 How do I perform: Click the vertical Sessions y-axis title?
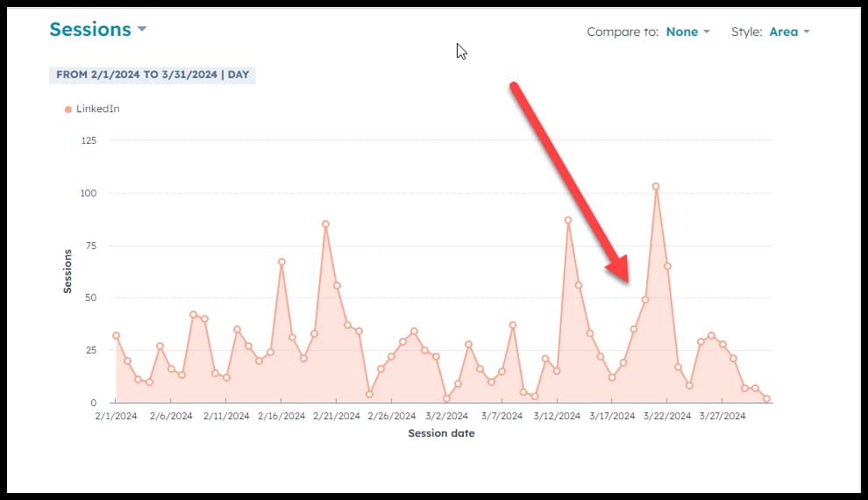pos(68,270)
